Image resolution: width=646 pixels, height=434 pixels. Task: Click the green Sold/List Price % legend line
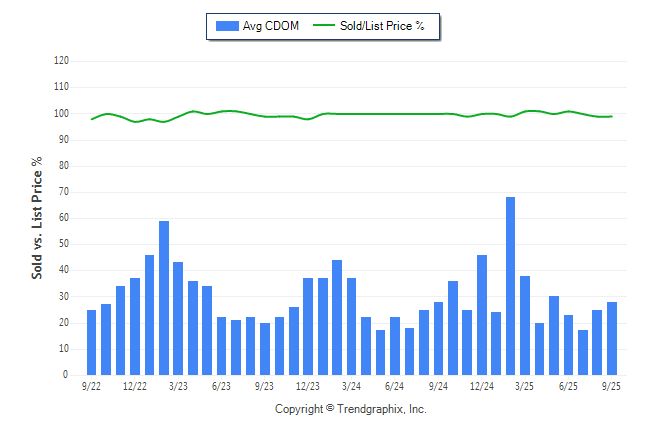[x=325, y=26]
